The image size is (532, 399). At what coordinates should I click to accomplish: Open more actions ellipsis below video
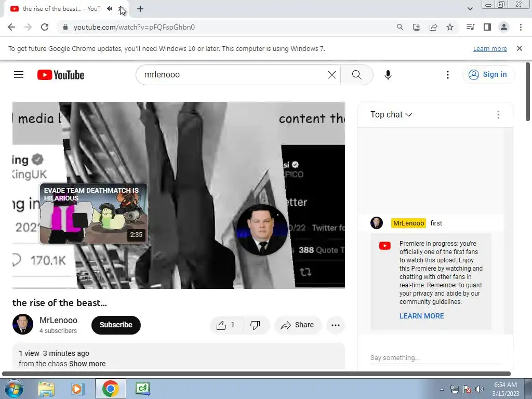click(x=336, y=325)
